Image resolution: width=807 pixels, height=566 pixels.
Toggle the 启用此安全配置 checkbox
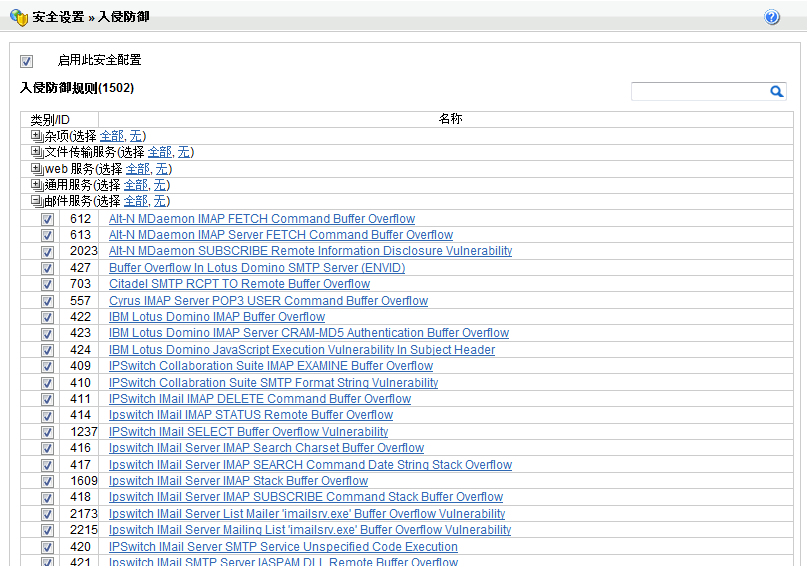[27, 61]
